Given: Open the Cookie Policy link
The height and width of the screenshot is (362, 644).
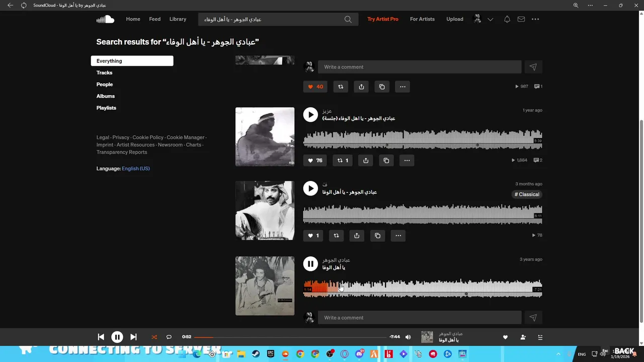Looking at the screenshot, I should tap(148, 137).
